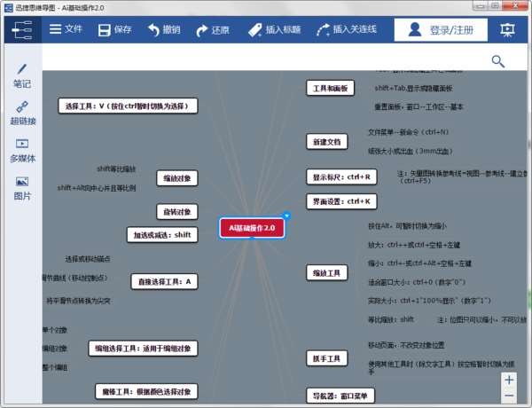Image resolution: width=532 pixels, height=408 pixels.
Task: Open search with the magnifier icon
Action: click(498, 61)
